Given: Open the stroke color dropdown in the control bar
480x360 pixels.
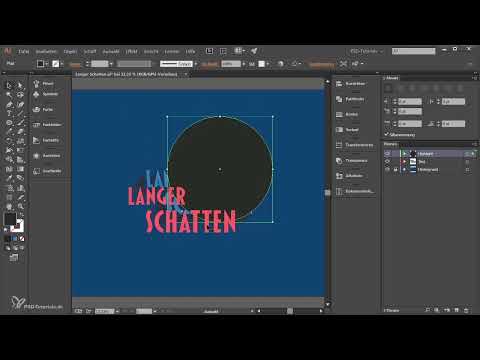Looking at the screenshot, I should pos(62,64).
